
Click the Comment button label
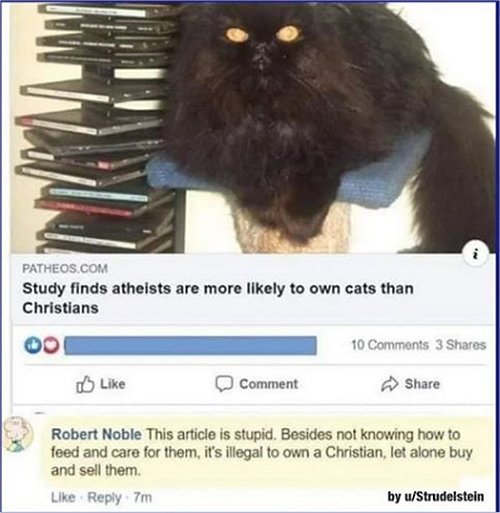click(268, 384)
